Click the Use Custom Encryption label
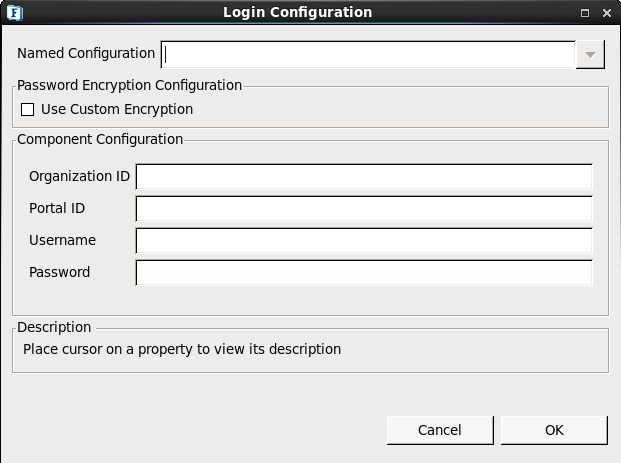 pos(117,109)
